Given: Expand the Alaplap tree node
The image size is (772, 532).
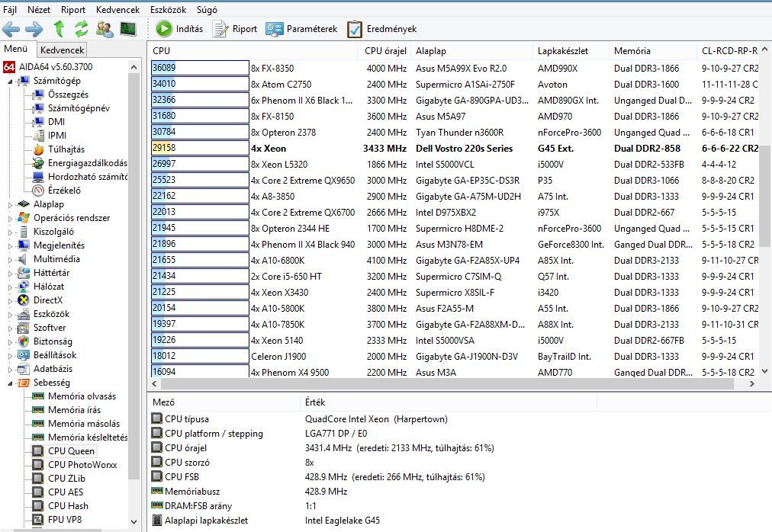Looking at the screenshot, I should (x=11, y=204).
